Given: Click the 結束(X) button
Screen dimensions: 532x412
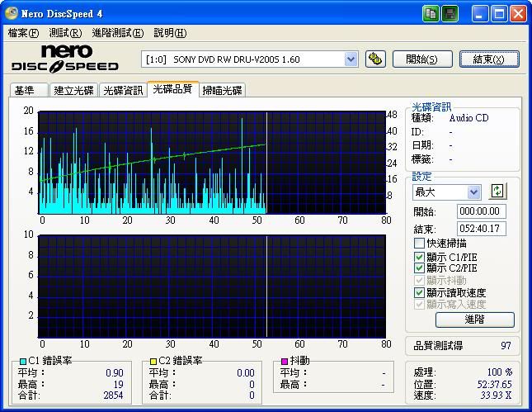Looking at the screenshot, I should [489, 59].
